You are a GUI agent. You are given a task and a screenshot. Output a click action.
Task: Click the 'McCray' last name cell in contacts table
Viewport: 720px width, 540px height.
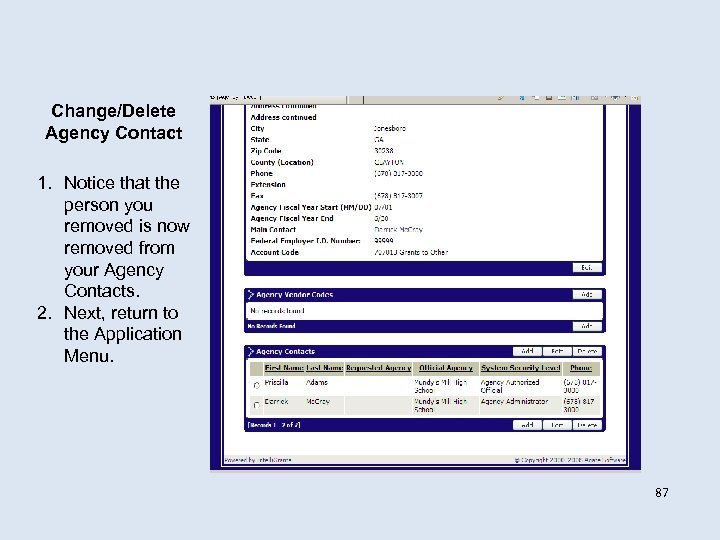pos(318,402)
